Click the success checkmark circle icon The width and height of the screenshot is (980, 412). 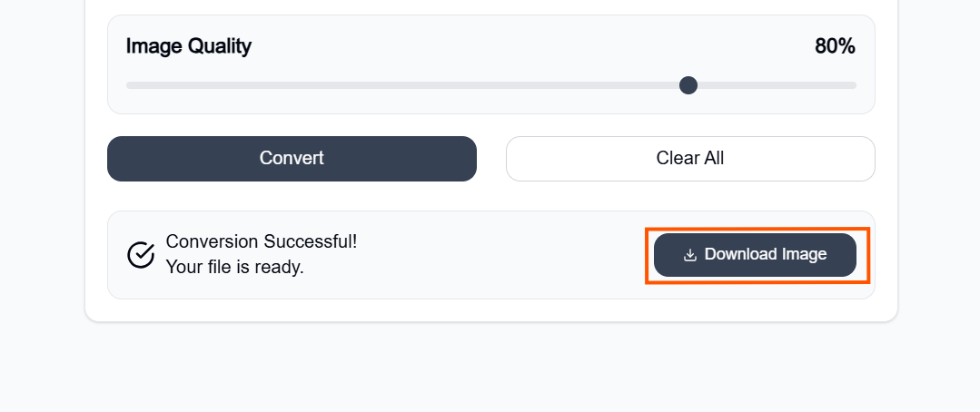pyautogui.click(x=141, y=255)
